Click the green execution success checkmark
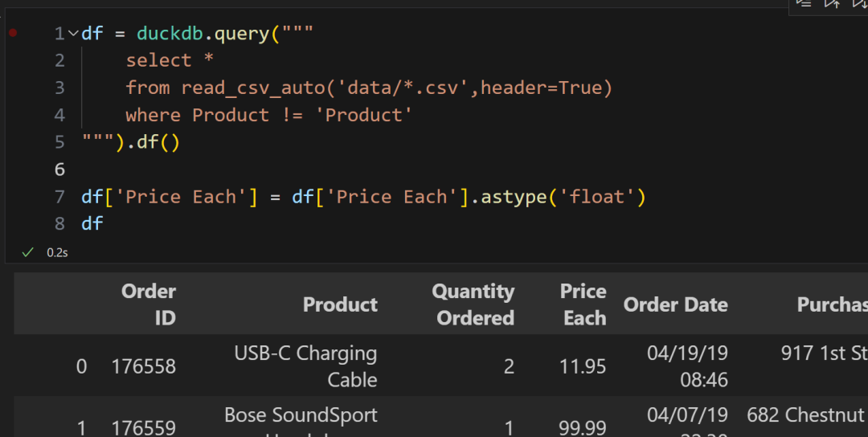868x437 pixels. pos(27,252)
